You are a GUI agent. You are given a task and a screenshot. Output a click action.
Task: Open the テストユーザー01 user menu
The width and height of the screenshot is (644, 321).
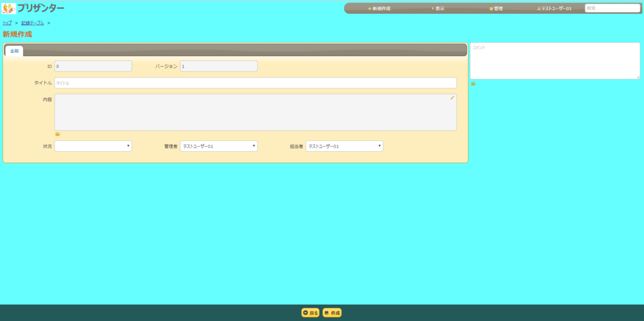[x=554, y=9]
